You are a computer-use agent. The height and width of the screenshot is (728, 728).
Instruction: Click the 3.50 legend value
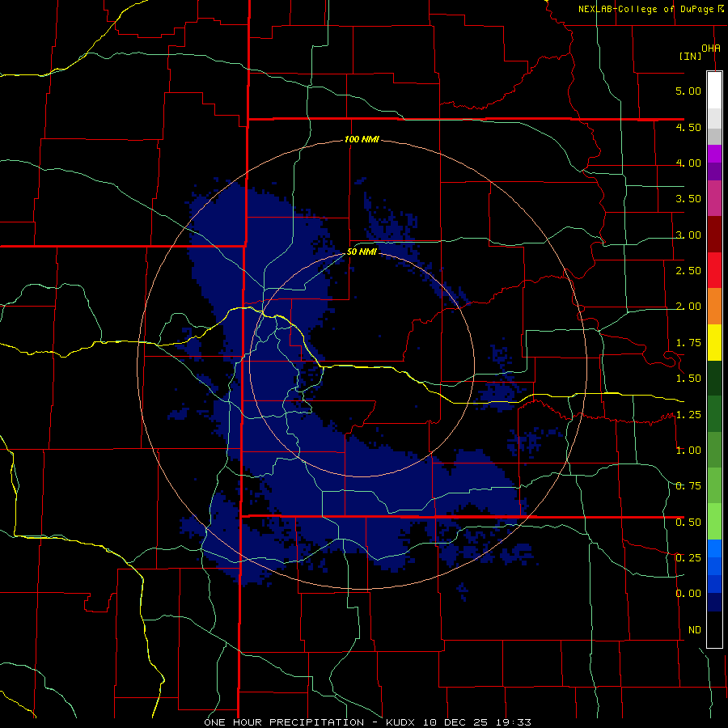pos(688,199)
